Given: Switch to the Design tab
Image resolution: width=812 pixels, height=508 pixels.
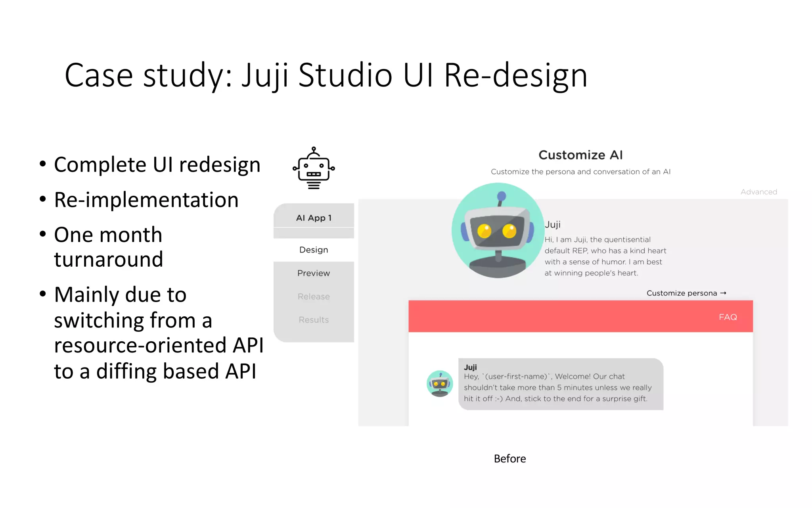Looking at the screenshot, I should point(314,250).
